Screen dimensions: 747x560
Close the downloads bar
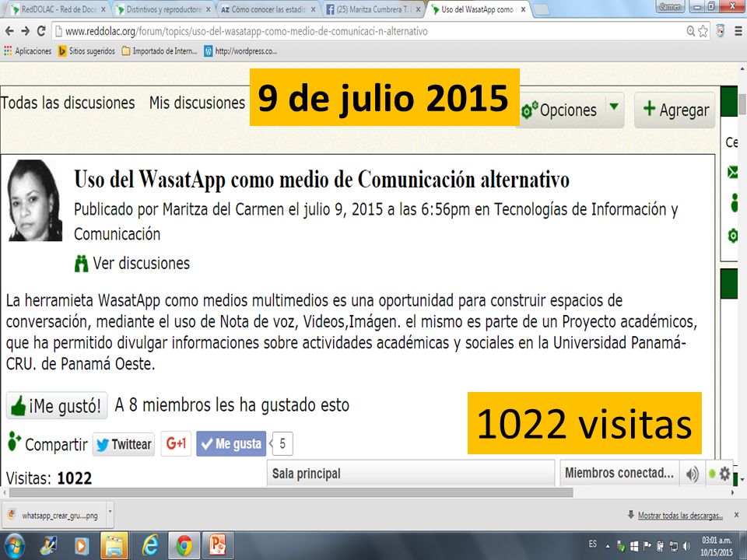(736, 515)
